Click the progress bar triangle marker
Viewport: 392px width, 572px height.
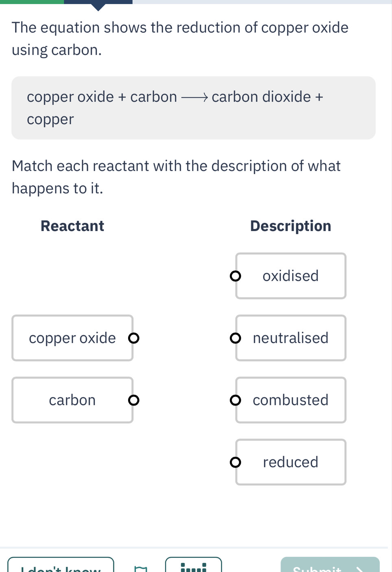(98, 7)
